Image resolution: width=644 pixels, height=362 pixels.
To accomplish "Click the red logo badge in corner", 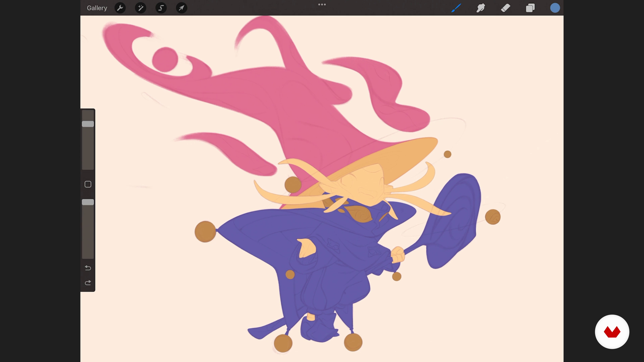I will tap(612, 332).
